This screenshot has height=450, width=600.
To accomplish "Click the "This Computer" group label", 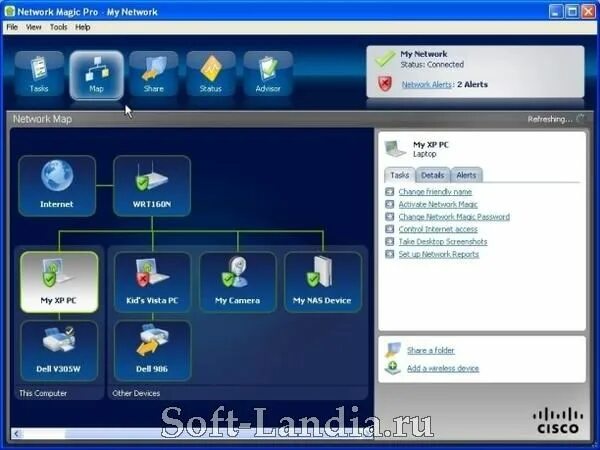I will pos(43,393).
